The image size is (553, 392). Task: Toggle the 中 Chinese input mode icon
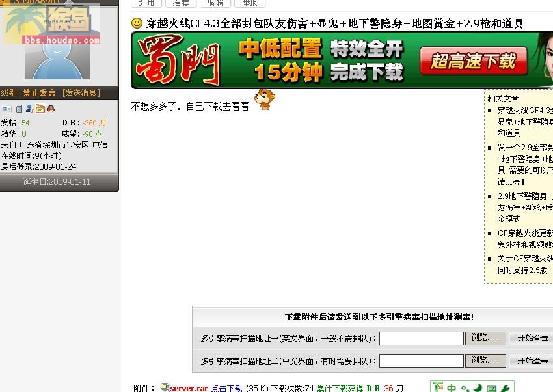(451, 387)
